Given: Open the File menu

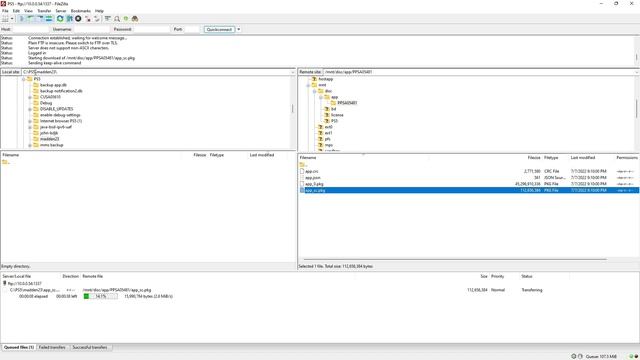Looking at the screenshot, I should pos(5,11).
